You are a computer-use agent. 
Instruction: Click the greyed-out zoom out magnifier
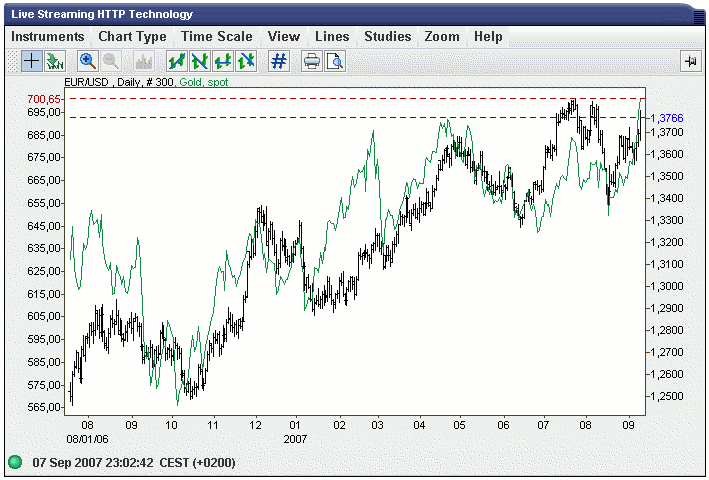pyautogui.click(x=111, y=61)
